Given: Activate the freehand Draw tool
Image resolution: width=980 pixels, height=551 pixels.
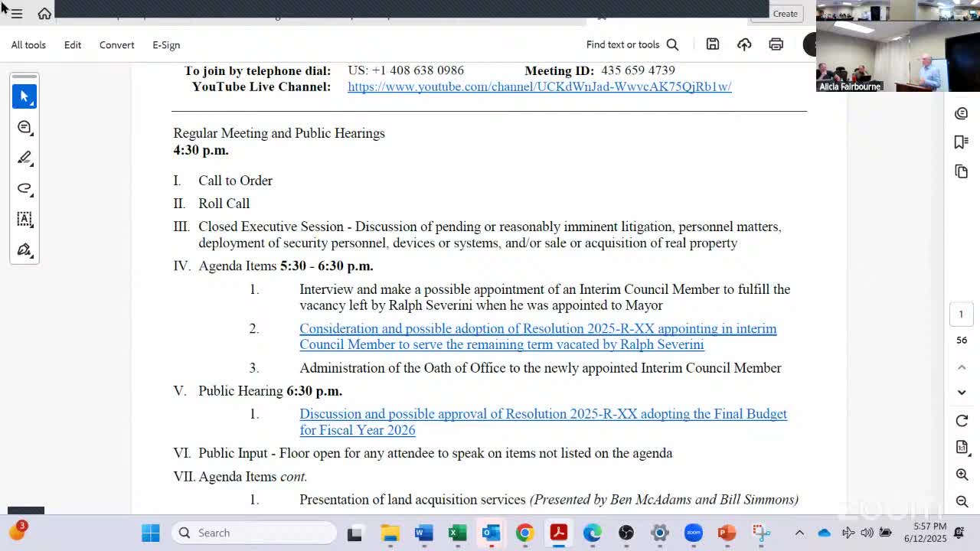Looking at the screenshot, I should pyautogui.click(x=24, y=188).
